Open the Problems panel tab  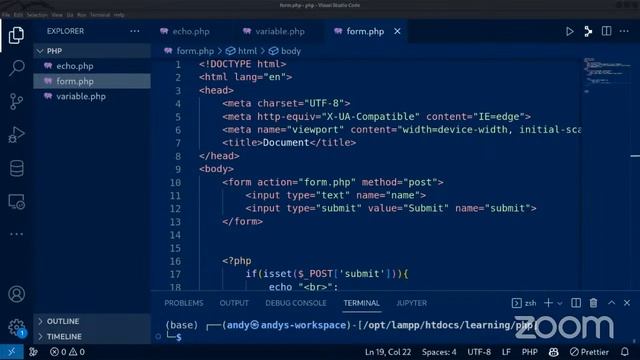(184, 303)
